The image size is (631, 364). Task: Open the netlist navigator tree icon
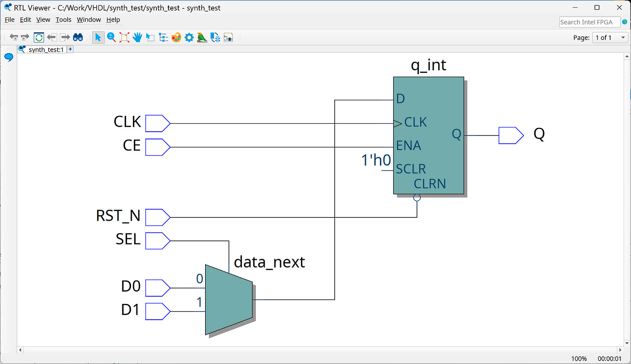(163, 38)
